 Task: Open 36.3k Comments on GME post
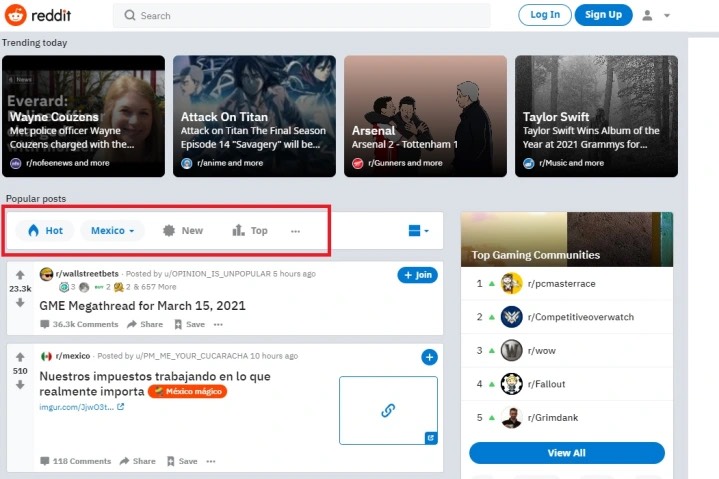coord(79,324)
